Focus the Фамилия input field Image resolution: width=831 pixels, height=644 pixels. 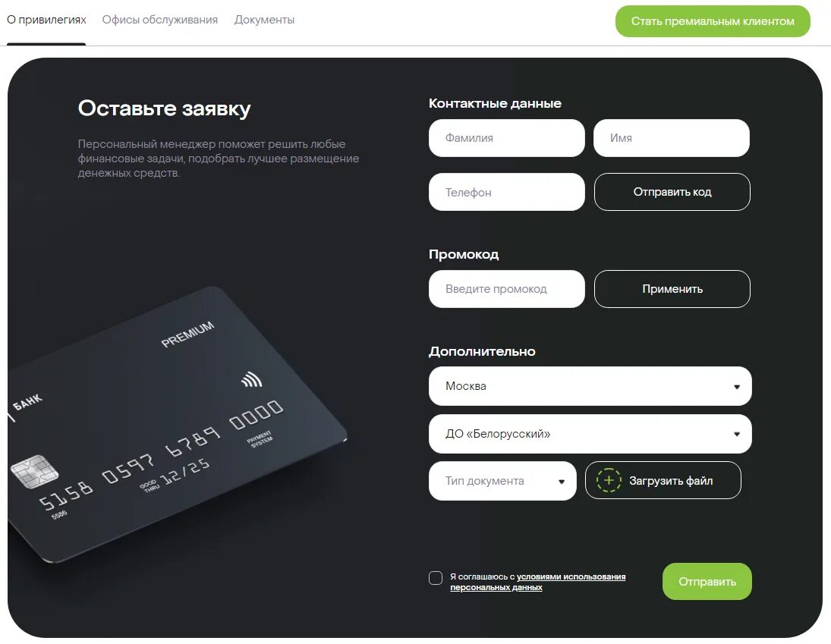(x=507, y=138)
